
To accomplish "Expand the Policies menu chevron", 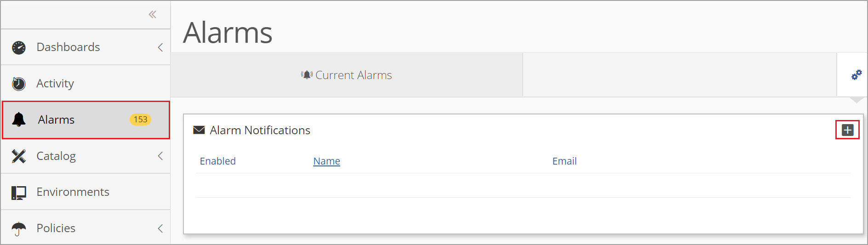I will pos(160,228).
